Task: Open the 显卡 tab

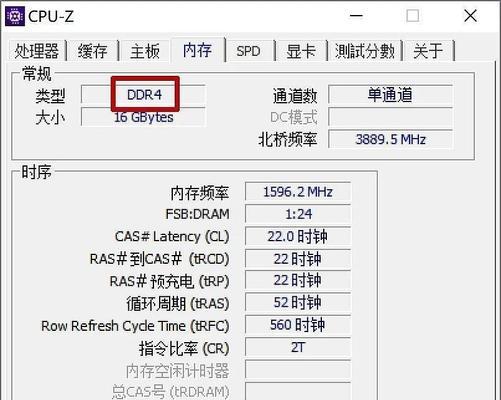Action: pos(301,51)
